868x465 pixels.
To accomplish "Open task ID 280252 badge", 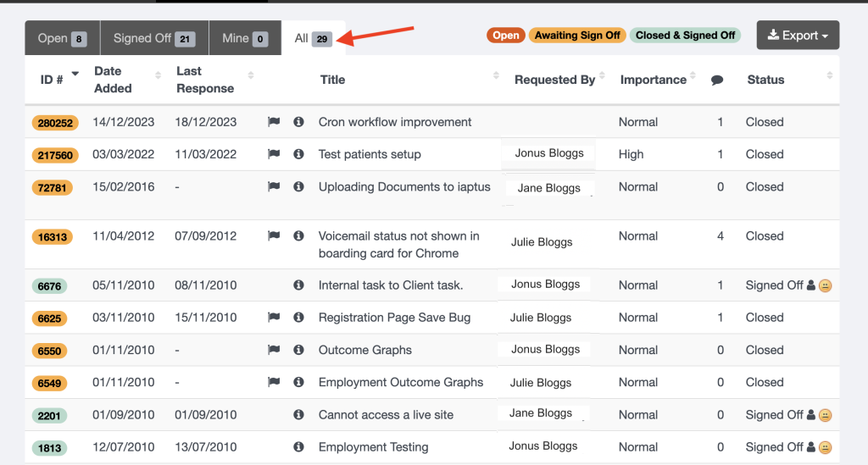I will coord(56,123).
